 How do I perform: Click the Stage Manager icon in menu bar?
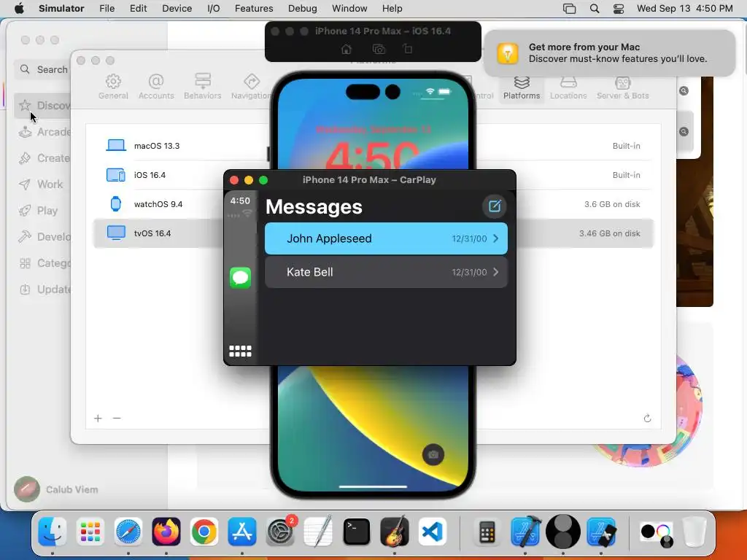[569, 9]
